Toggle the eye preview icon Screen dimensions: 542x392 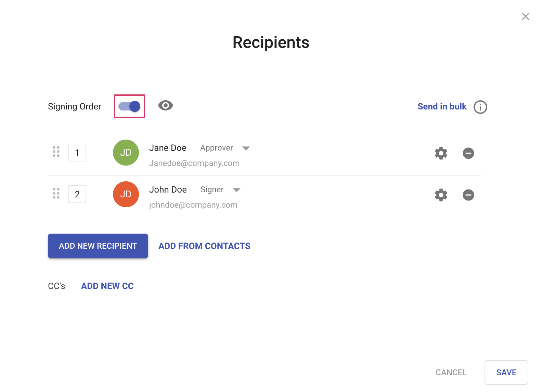coord(165,106)
